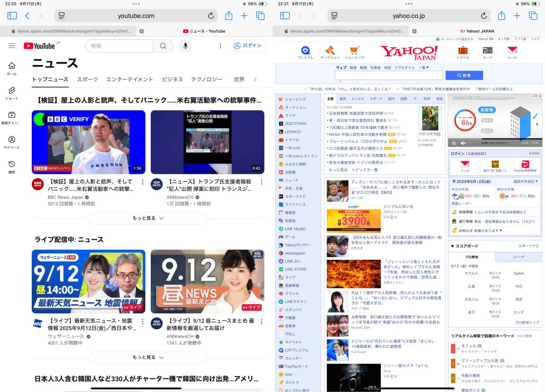Open options for ANN トランプ氏支援者暗殺 video
This screenshot has width=545, height=392.
click(x=261, y=182)
